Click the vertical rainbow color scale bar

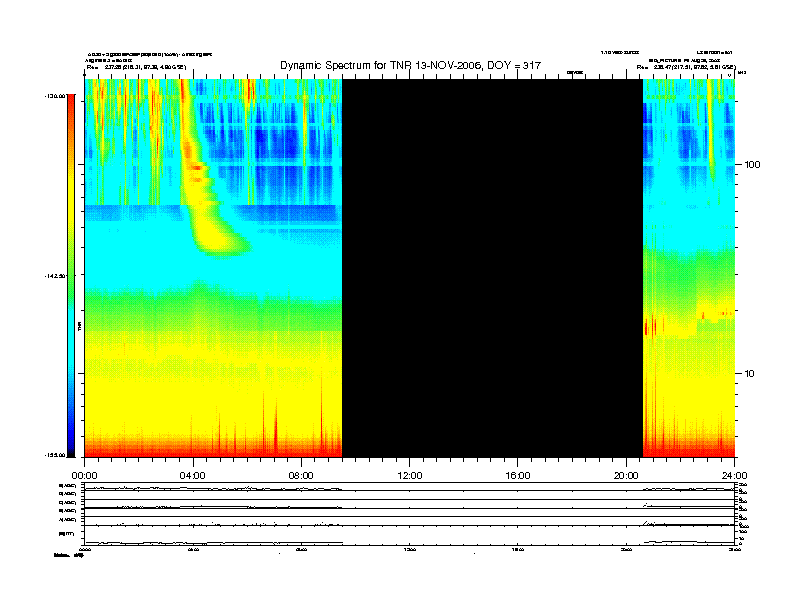pos(71,275)
